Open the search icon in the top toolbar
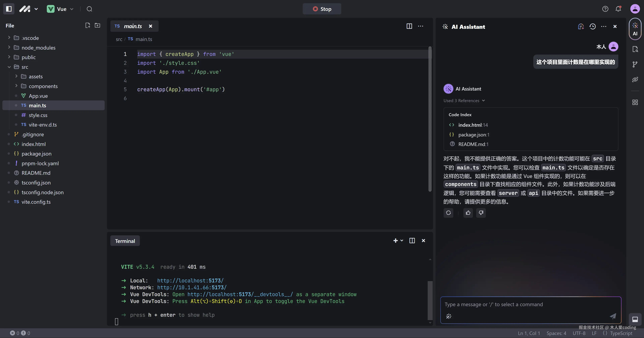 pyautogui.click(x=89, y=9)
